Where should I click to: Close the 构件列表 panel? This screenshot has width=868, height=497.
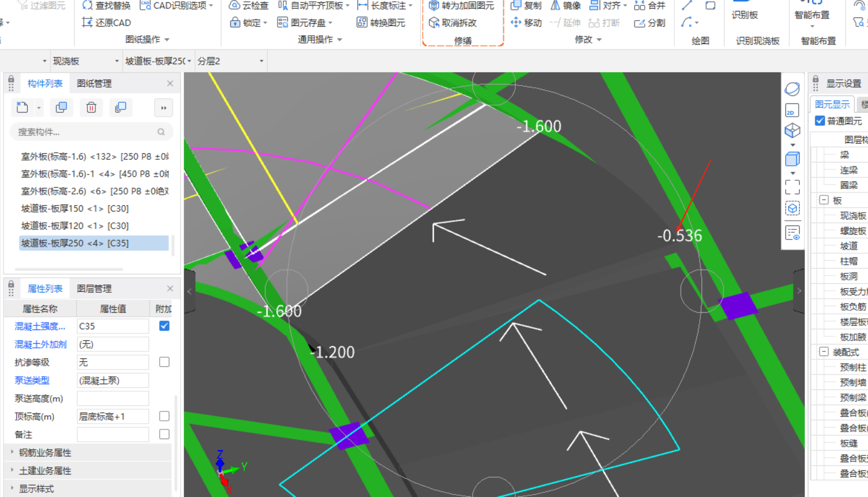click(170, 83)
